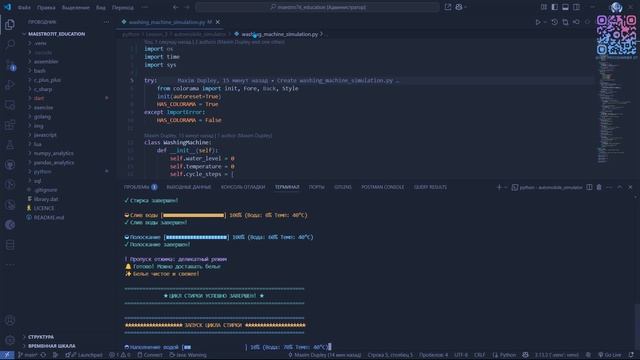Expand the assembler folder
The width and height of the screenshot is (640, 360).
coord(46,62)
